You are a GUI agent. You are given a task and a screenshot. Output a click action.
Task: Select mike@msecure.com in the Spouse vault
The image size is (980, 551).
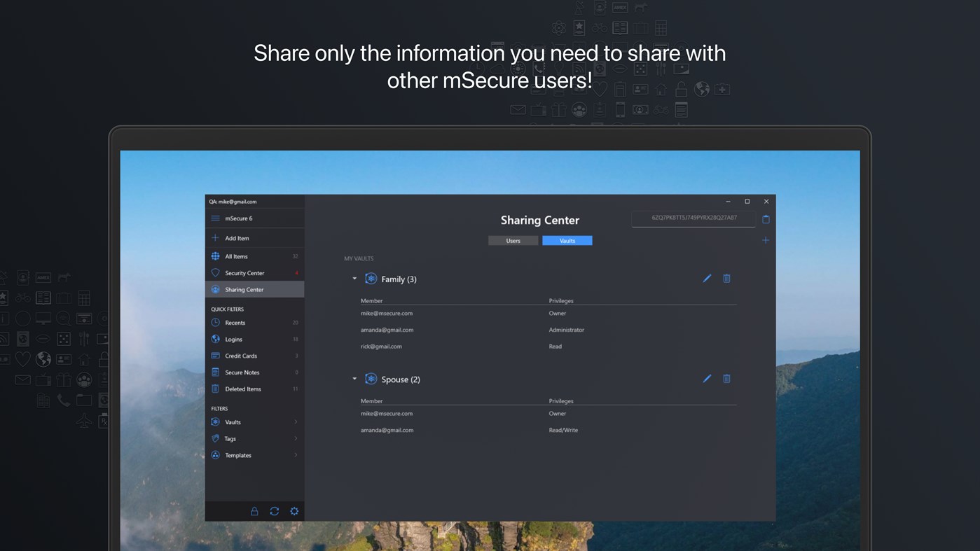pos(387,414)
